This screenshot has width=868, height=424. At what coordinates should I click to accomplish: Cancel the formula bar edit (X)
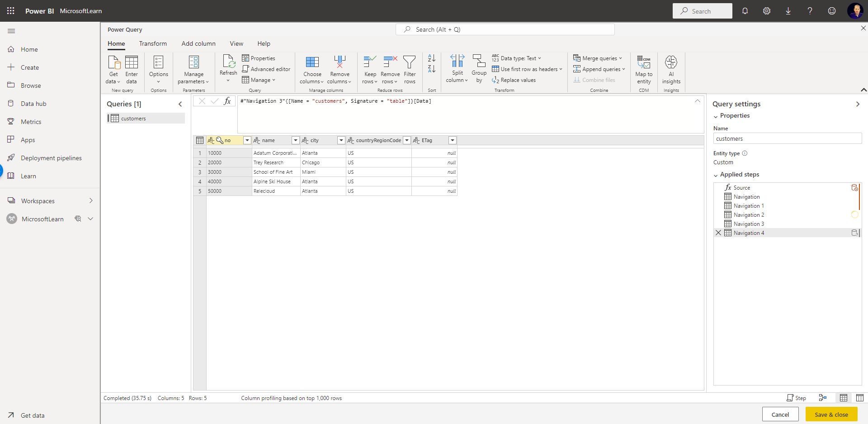202,101
